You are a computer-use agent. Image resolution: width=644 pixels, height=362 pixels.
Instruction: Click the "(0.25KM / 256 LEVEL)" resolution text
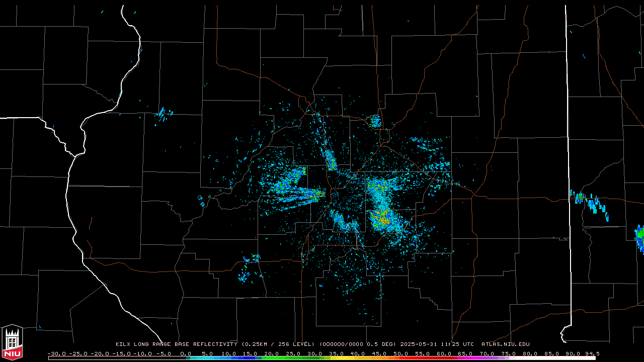278,344
